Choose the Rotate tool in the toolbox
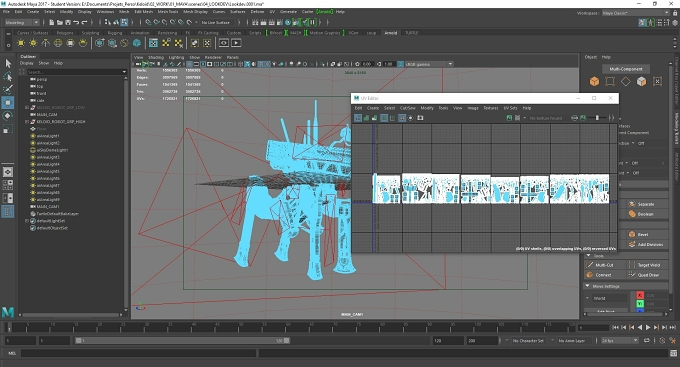Image resolution: width=680 pixels, height=367 pixels. 8,116
